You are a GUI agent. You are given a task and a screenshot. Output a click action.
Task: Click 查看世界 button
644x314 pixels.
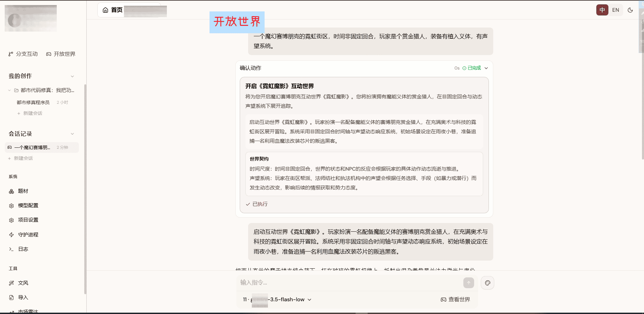455,300
